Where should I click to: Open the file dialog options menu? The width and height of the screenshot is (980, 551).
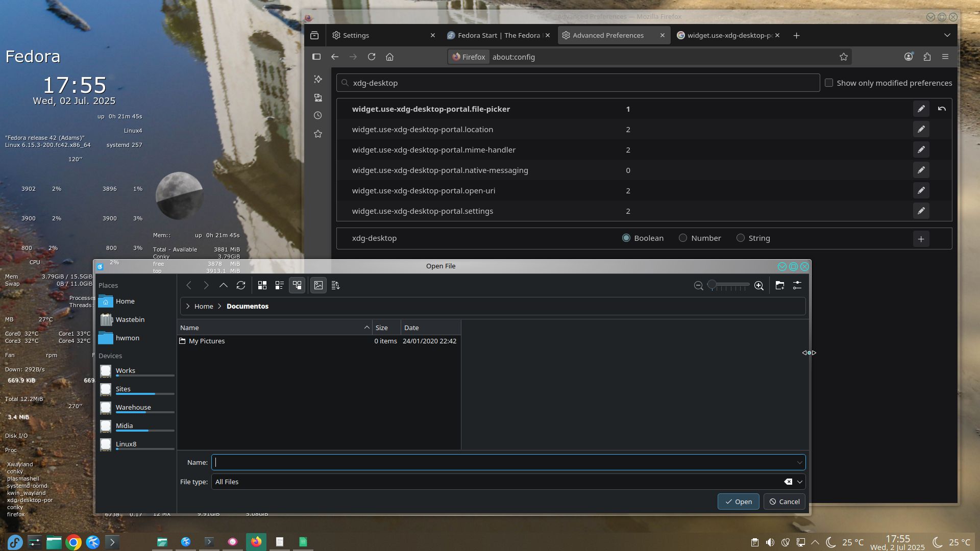797,285
